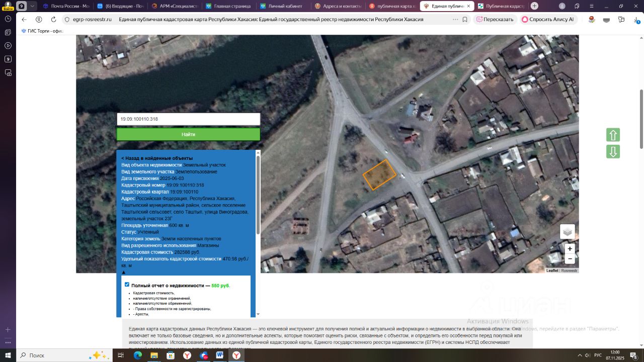Viewport: 644px width, 362px height.
Task: Open the map layers control
Action: (x=568, y=232)
